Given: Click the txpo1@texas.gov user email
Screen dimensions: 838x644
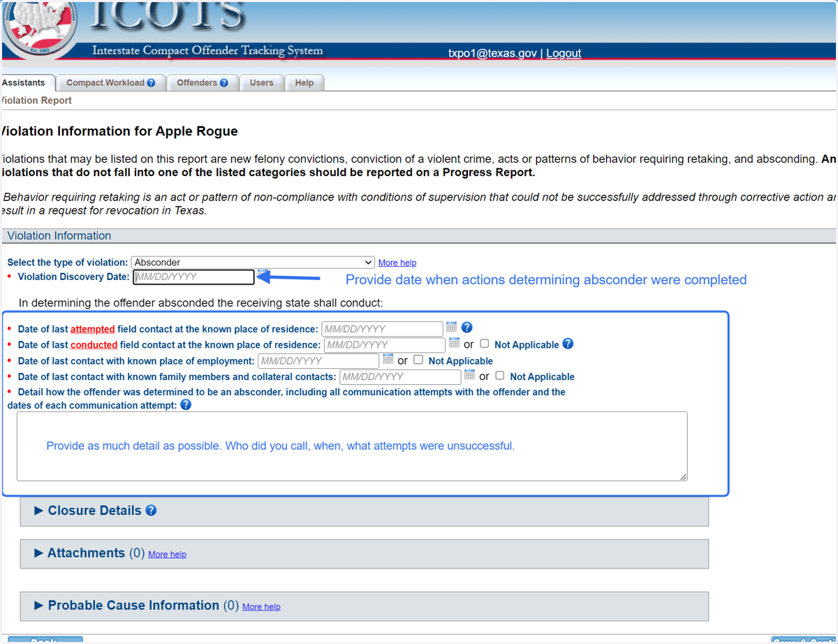Looking at the screenshot, I should [492, 53].
